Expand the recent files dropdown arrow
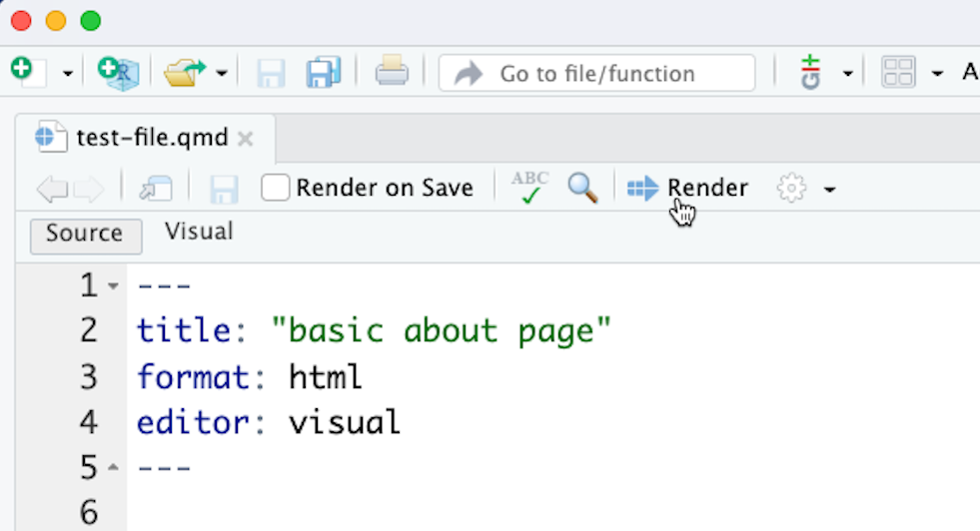 [221, 74]
